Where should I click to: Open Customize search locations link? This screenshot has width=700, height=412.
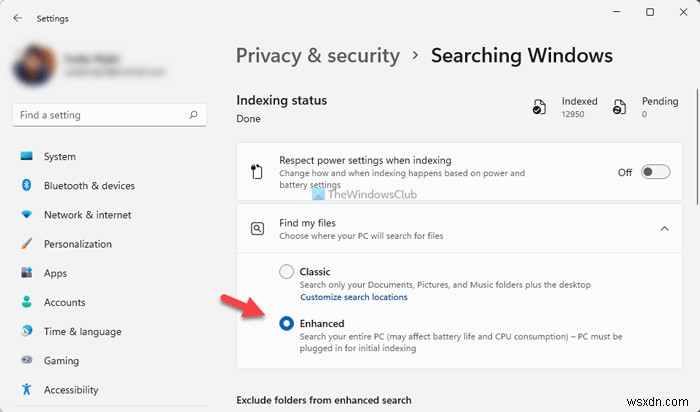point(354,297)
